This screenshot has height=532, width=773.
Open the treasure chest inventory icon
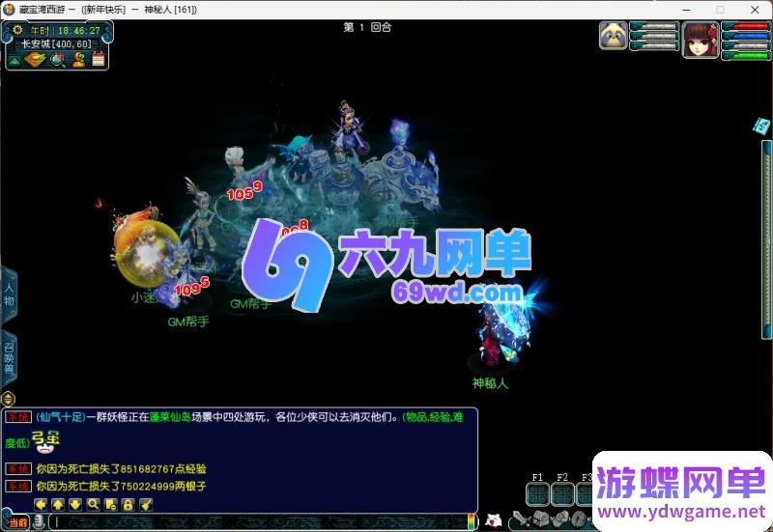tap(540, 518)
